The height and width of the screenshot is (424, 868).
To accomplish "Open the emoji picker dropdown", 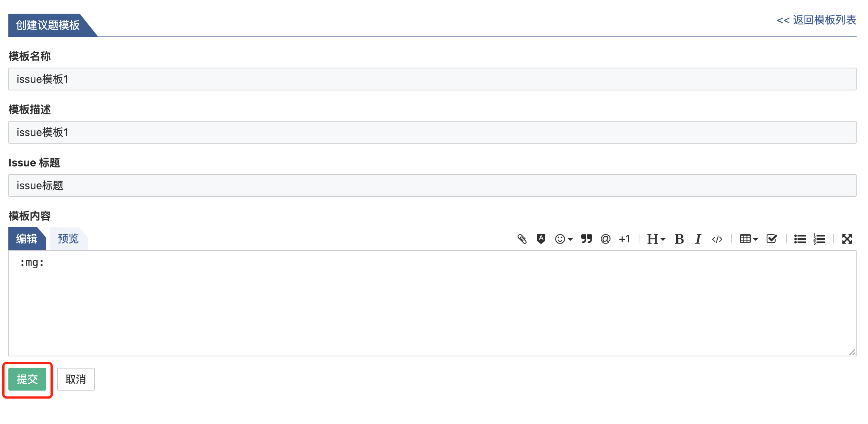I will click(564, 239).
